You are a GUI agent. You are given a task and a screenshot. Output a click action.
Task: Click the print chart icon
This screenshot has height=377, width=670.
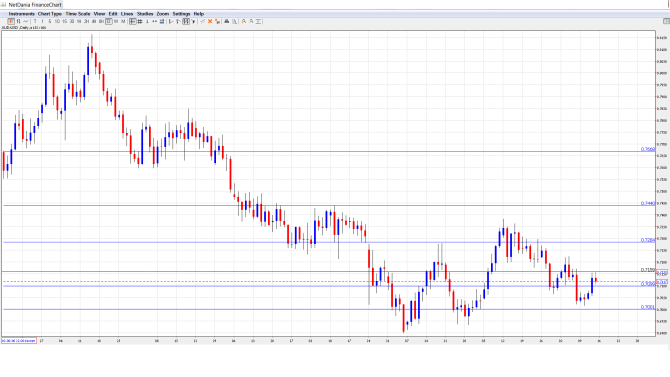click(226, 21)
